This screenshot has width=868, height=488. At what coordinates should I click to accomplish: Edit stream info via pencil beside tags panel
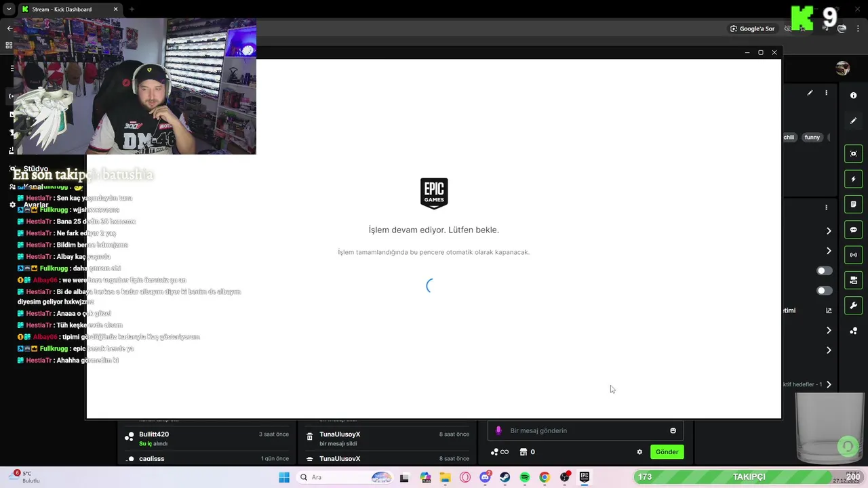(x=810, y=93)
